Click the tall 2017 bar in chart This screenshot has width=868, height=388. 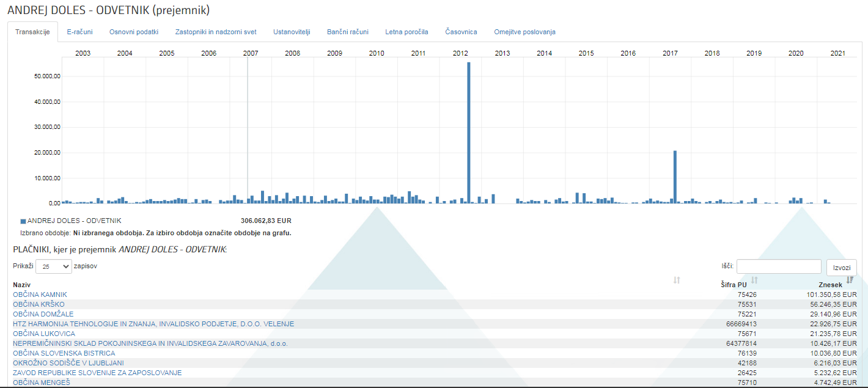(675, 176)
